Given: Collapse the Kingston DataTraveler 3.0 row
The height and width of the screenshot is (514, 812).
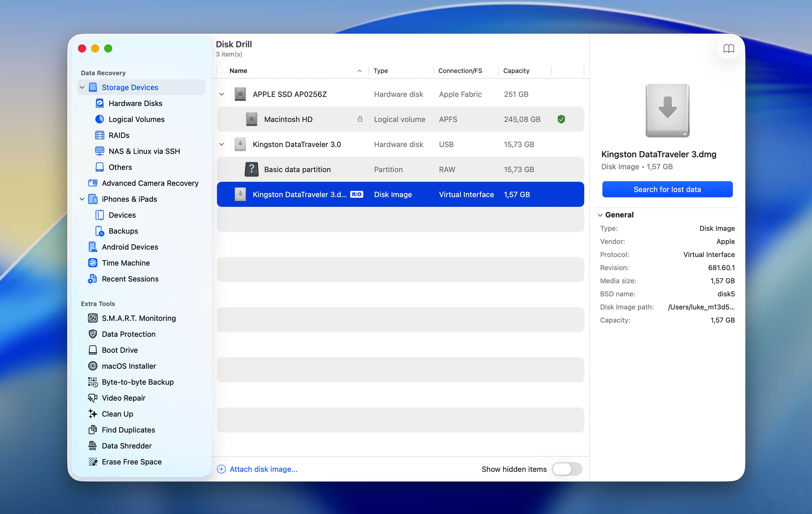Looking at the screenshot, I should click(x=222, y=144).
